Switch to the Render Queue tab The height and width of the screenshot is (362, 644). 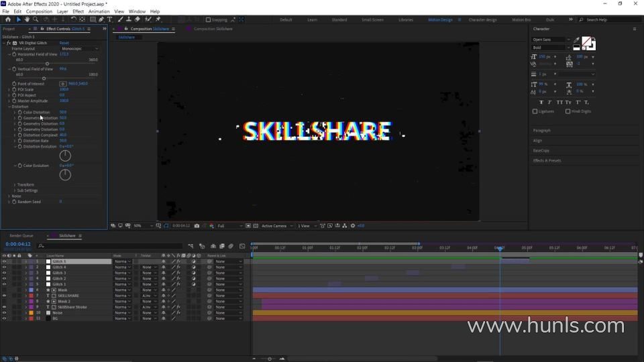coord(21,235)
